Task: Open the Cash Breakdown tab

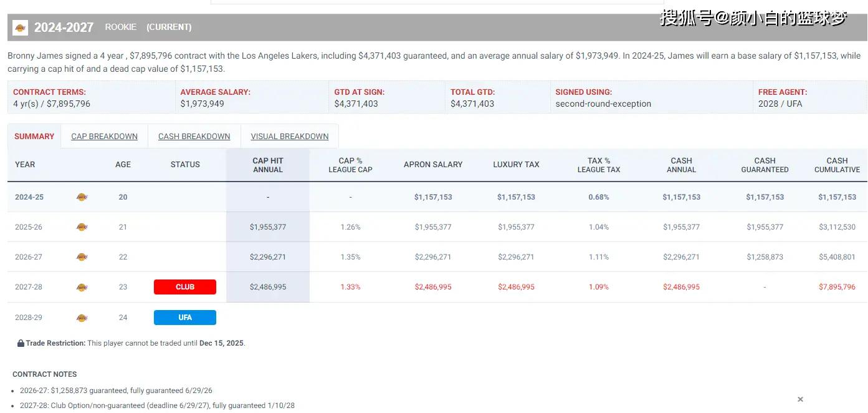Action: tap(194, 137)
